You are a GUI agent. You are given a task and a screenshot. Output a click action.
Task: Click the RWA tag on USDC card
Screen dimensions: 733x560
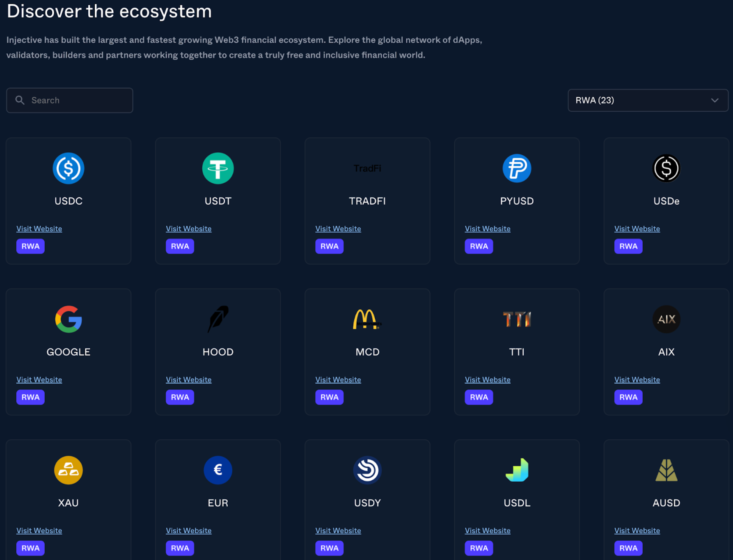30,246
